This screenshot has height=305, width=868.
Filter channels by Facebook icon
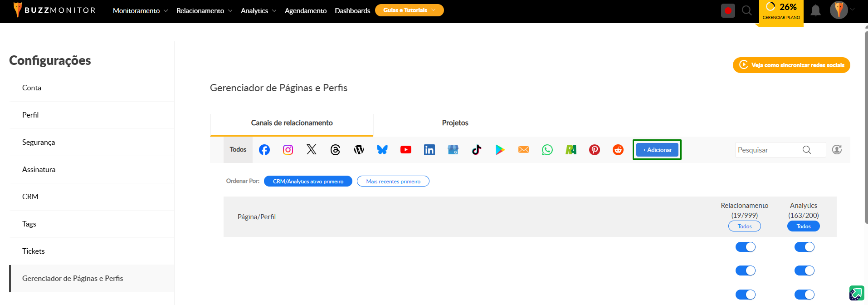[264, 150]
